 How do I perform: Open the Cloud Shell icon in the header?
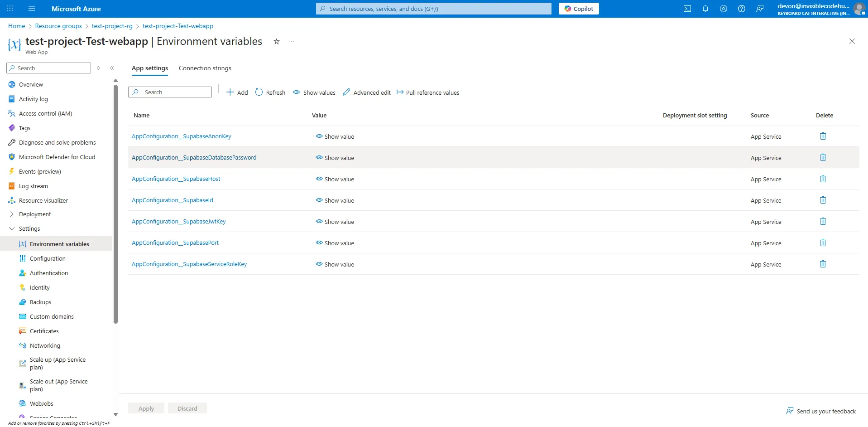pos(687,9)
